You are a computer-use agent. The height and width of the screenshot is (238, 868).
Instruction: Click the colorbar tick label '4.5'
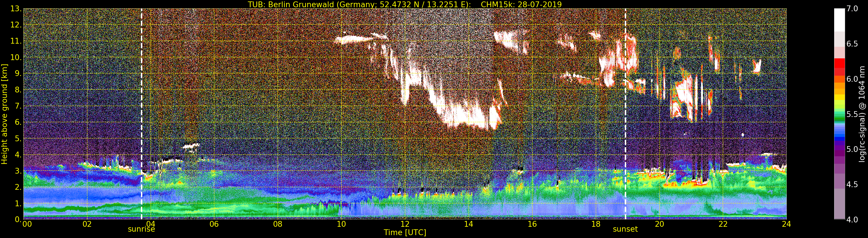click(x=852, y=185)
